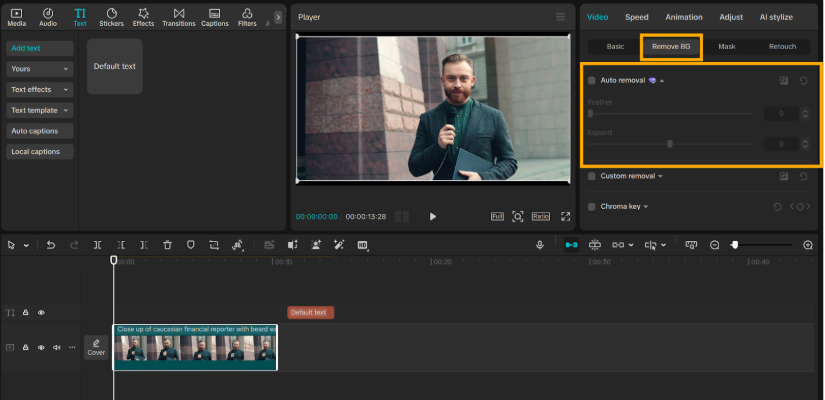Click the HD enhance icon in toolbar
Image resolution: width=825 pixels, height=400 pixels.
pos(363,245)
